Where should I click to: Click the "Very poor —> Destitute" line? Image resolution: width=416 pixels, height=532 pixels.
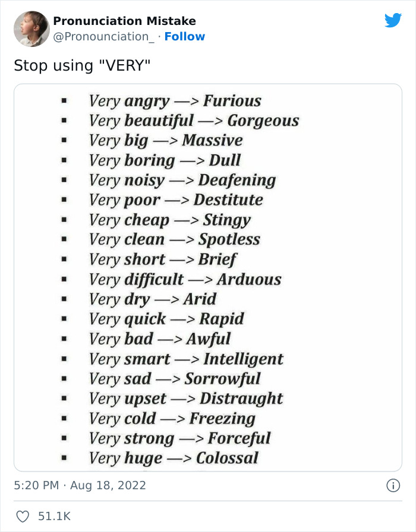coord(176,200)
